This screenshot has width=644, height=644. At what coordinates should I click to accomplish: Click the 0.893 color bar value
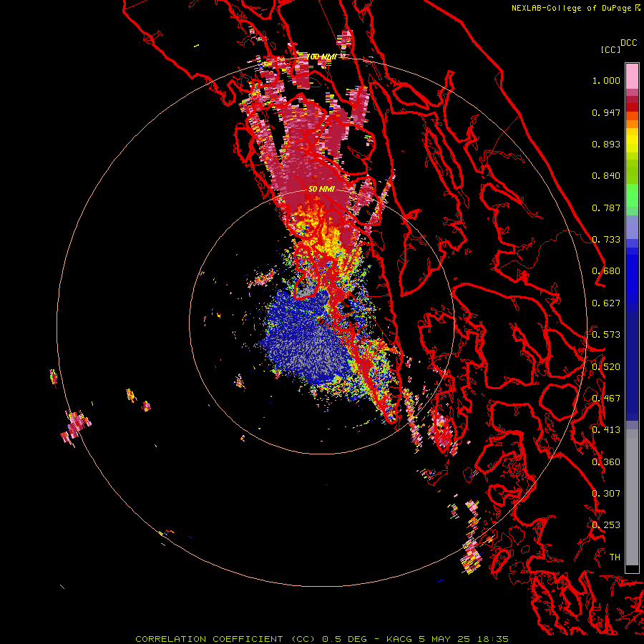pyautogui.click(x=606, y=144)
